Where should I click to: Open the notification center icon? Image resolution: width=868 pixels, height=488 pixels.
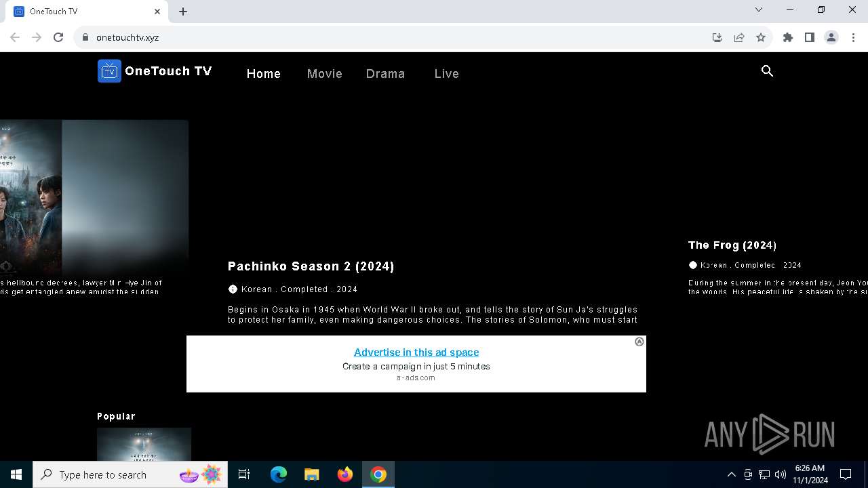pos(846,474)
